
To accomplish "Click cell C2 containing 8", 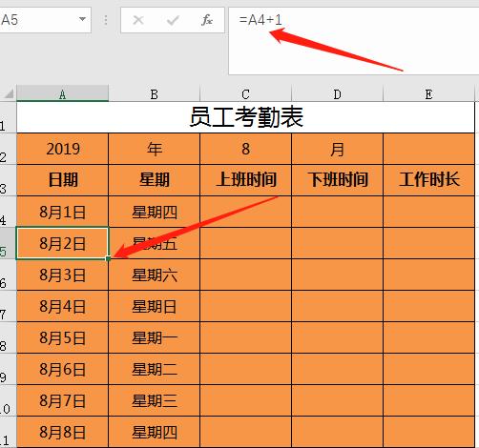I will (245, 149).
